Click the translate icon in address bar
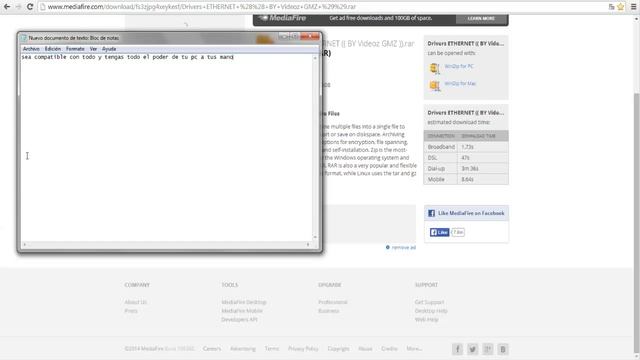 click(x=611, y=7)
